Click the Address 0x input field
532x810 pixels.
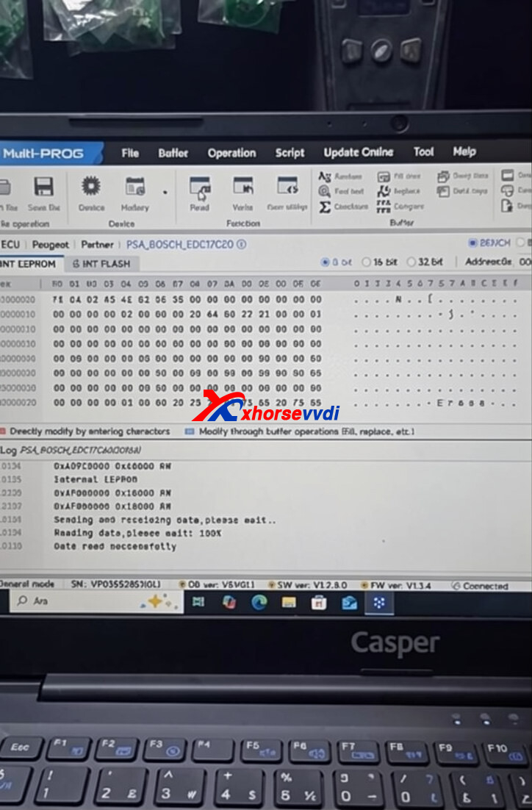524,262
